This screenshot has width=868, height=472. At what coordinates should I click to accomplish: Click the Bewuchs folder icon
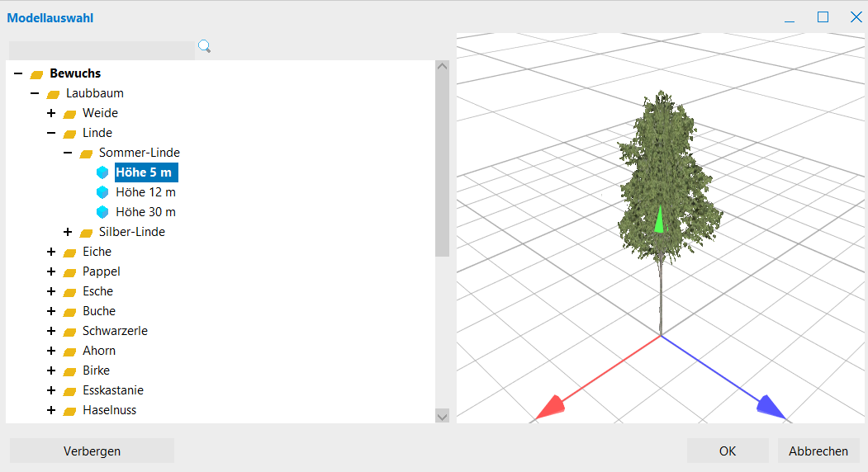click(36, 74)
